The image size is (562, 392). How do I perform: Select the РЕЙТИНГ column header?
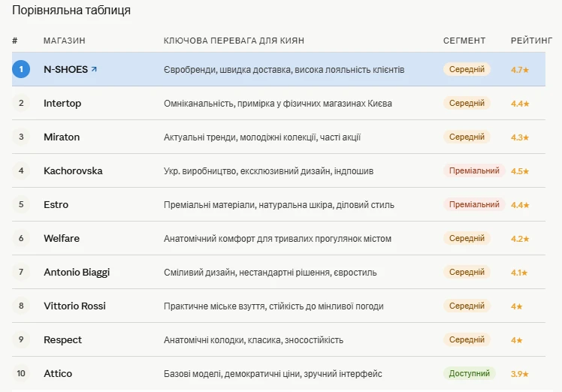(x=531, y=41)
